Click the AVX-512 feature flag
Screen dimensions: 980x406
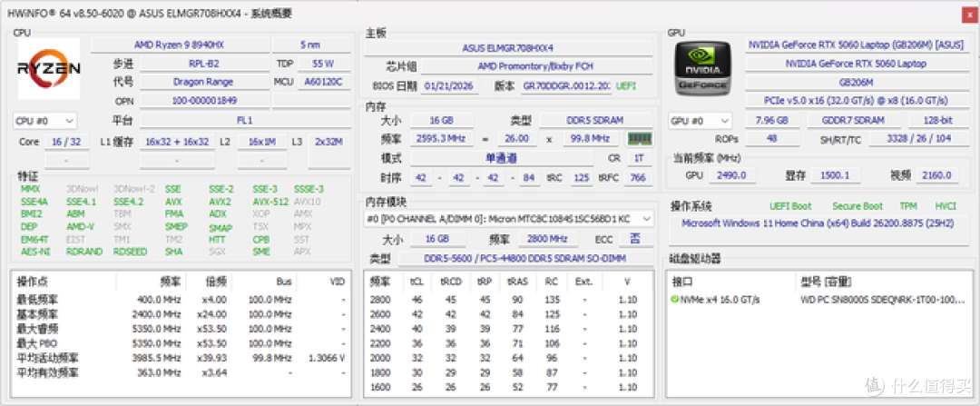point(270,202)
